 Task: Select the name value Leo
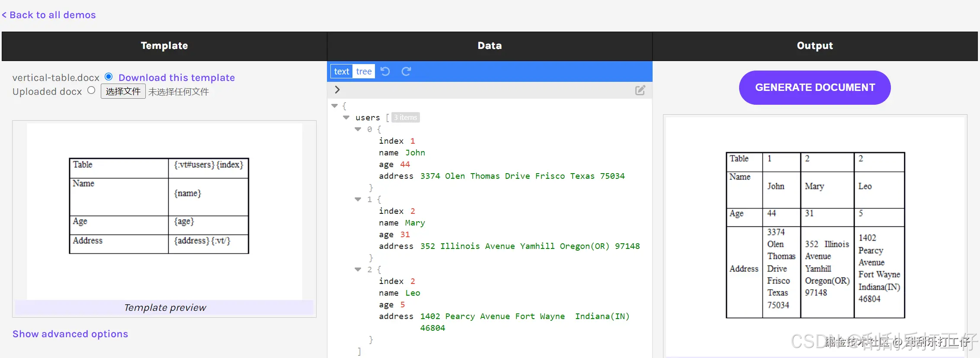point(413,293)
